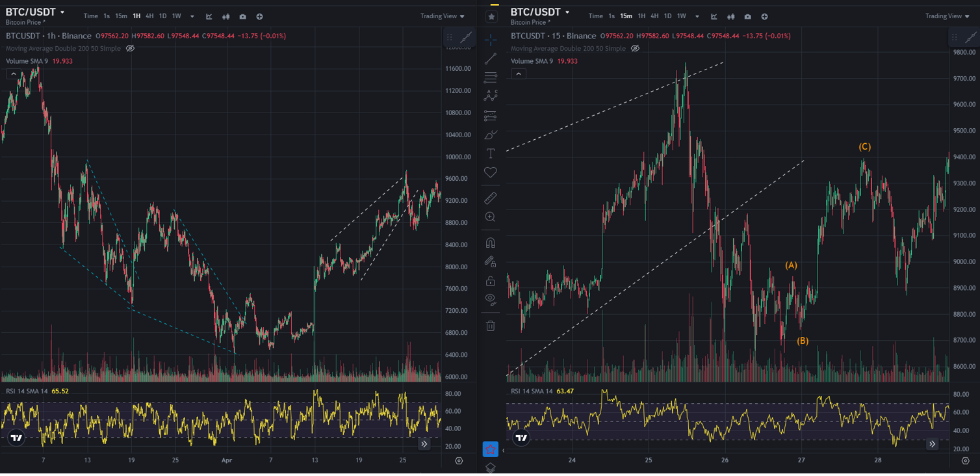
Task: Hide all drawings with eye icon
Action: (x=491, y=300)
